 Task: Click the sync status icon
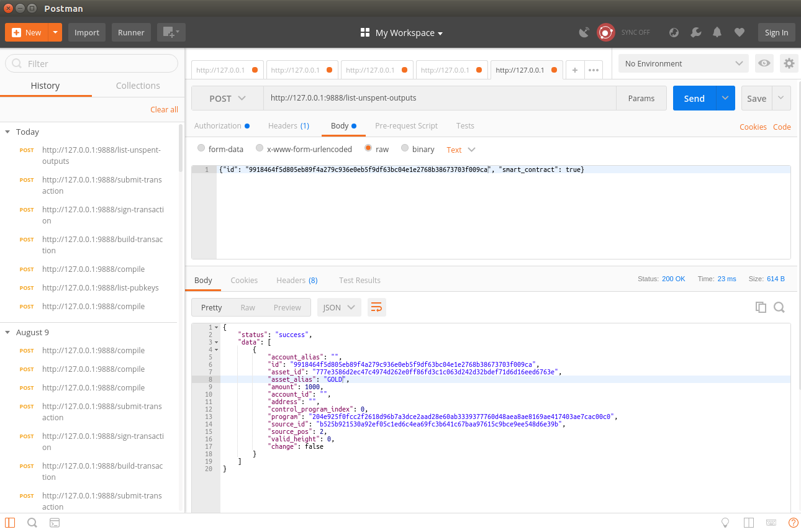pos(606,32)
